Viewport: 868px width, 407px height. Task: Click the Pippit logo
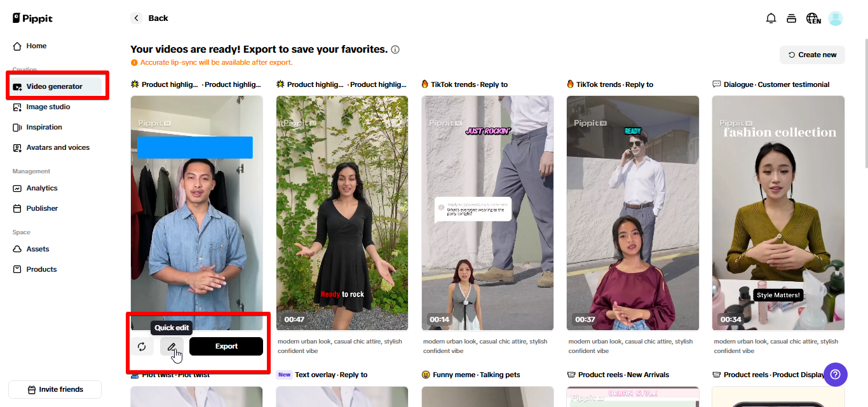(x=33, y=18)
